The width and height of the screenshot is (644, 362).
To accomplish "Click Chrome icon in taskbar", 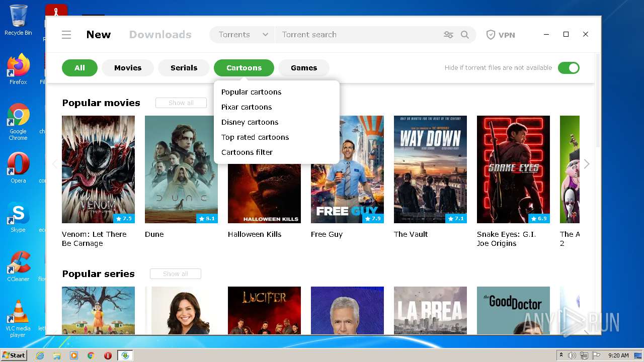I will click(x=91, y=355).
